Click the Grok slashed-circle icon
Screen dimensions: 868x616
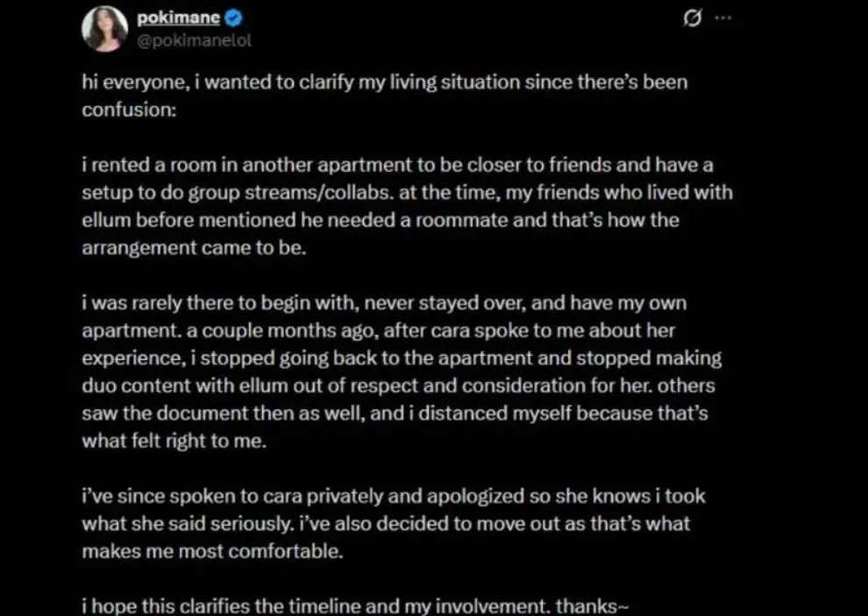pyautogui.click(x=692, y=20)
